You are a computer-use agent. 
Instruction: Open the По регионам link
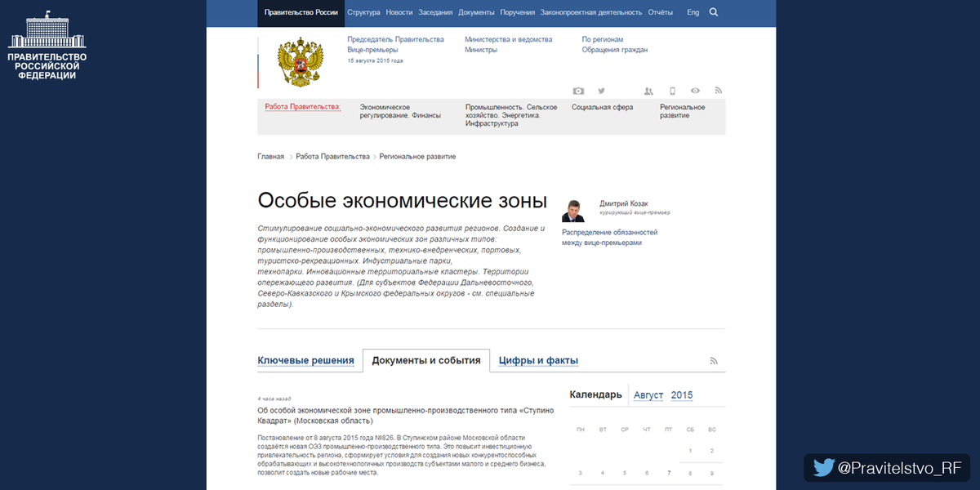coord(603,39)
